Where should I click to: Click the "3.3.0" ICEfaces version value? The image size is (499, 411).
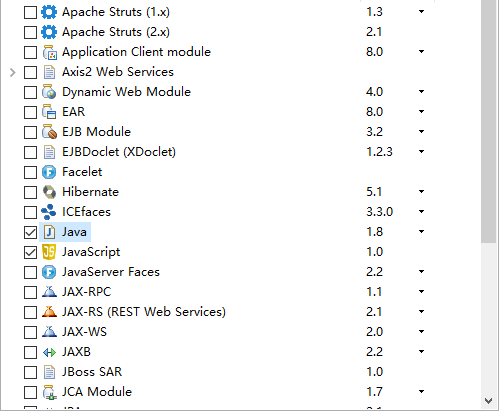point(379,212)
